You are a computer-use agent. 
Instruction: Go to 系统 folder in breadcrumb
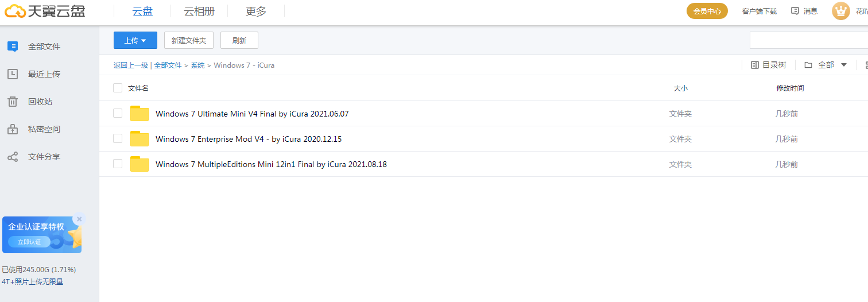[x=198, y=65]
